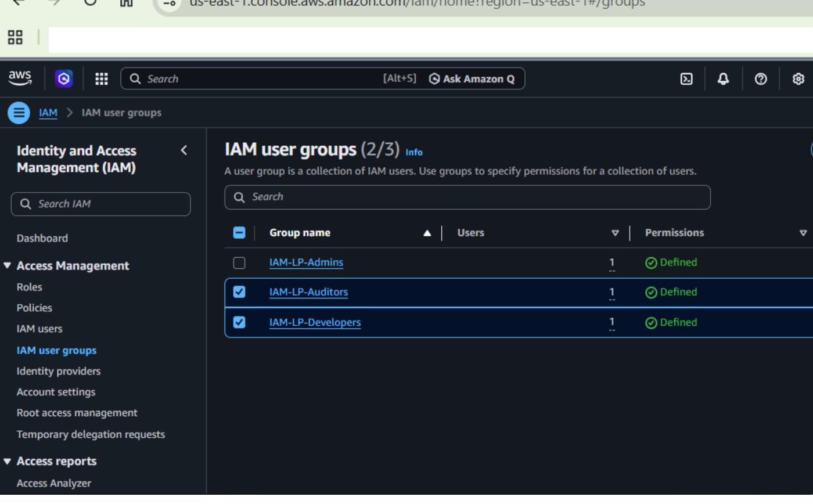Click the browser address bar URL
Image resolution: width=813 pixels, height=504 pixels.
pyautogui.click(x=417, y=3)
